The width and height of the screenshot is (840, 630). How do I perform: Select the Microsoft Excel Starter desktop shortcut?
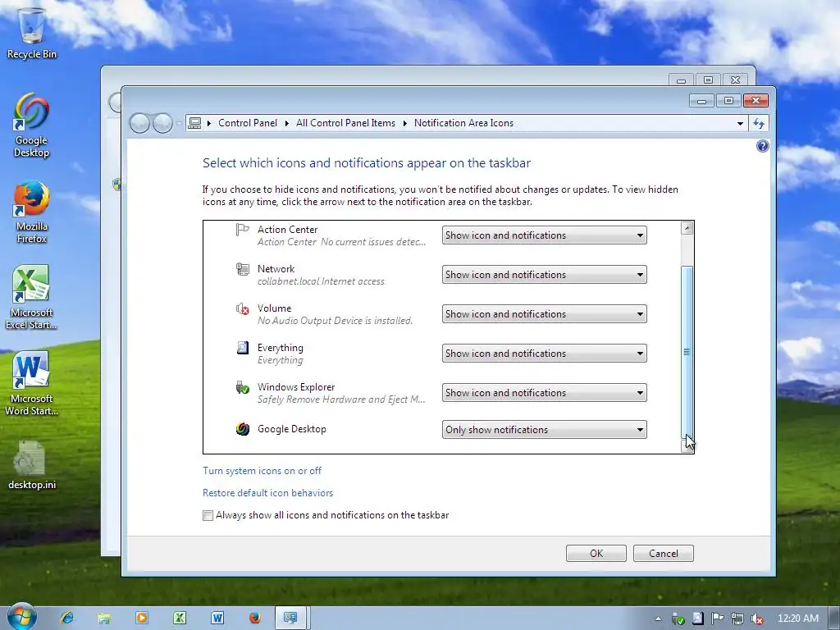pos(32,297)
